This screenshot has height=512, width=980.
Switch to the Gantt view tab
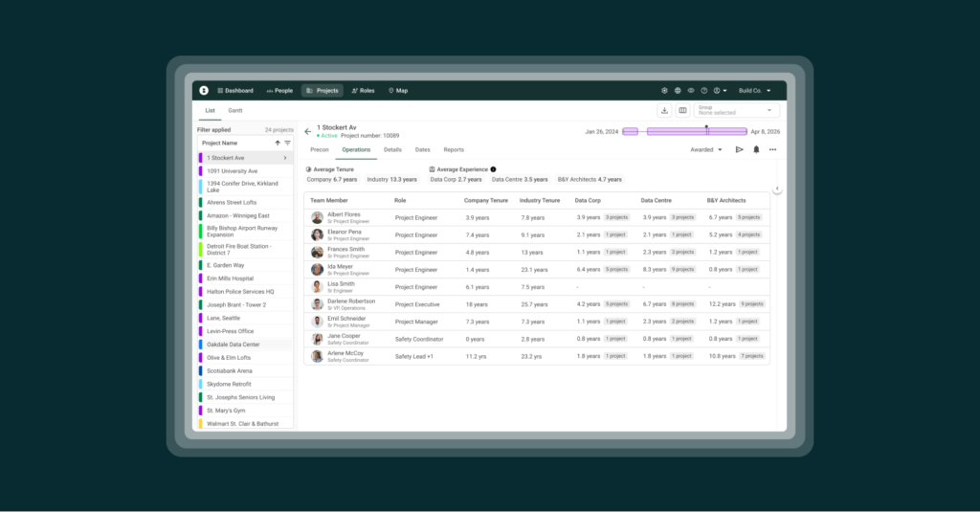tap(235, 111)
